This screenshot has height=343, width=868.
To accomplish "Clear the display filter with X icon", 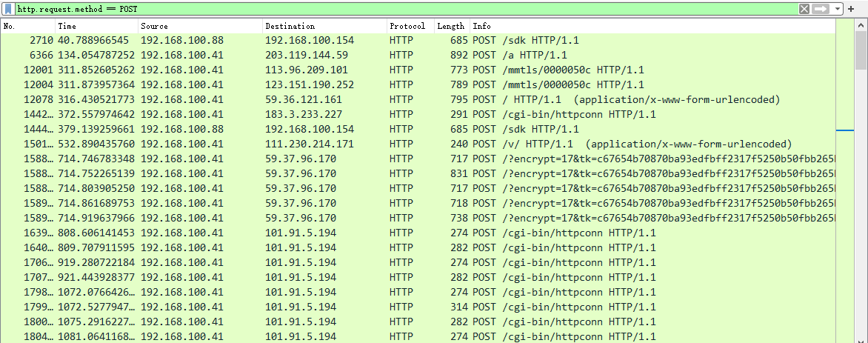I will pyautogui.click(x=804, y=9).
